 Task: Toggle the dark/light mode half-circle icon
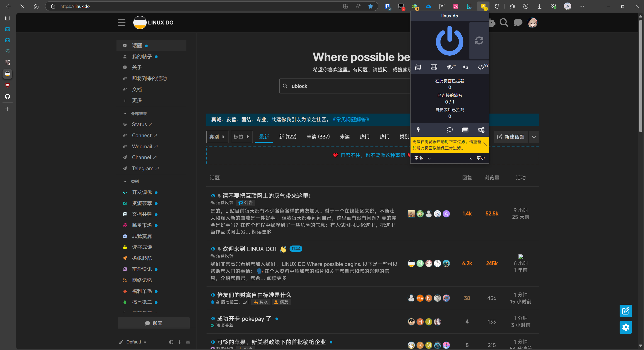(171, 342)
